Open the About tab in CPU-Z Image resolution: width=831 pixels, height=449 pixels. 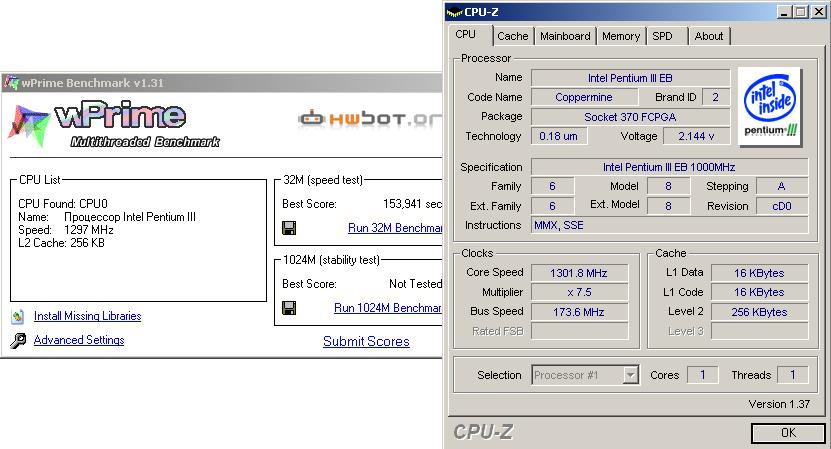[x=709, y=36]
